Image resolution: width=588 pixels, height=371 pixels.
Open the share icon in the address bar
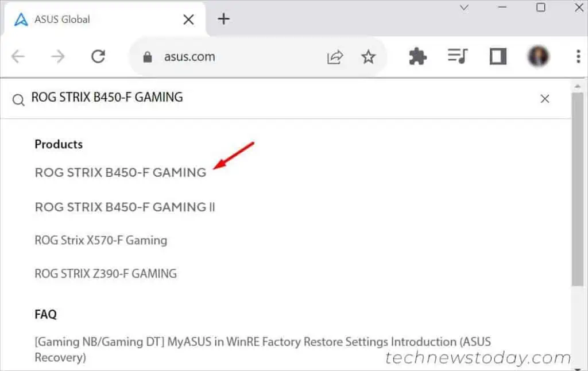coord(335,56)
